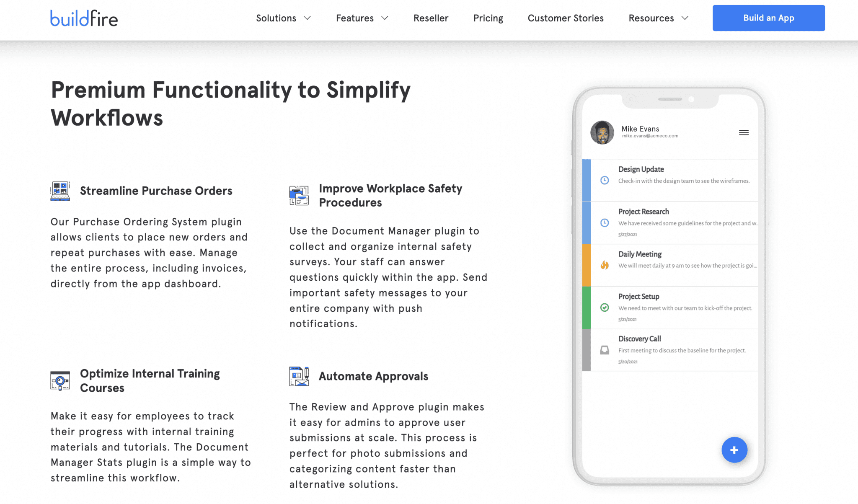Click Mike Evans profile avatar
The width and height of the screenshot is (858, 504).
coord(602,132)
